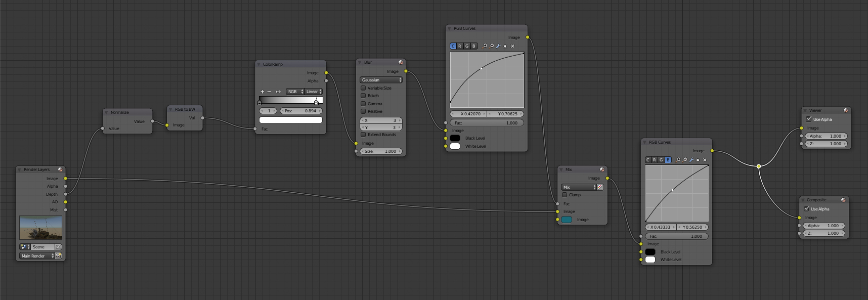The width and height of the screenshot is (868, 300).
Task: Toggle clipping dot in second RGB Curves node
Action: click(x=698, y=160)
